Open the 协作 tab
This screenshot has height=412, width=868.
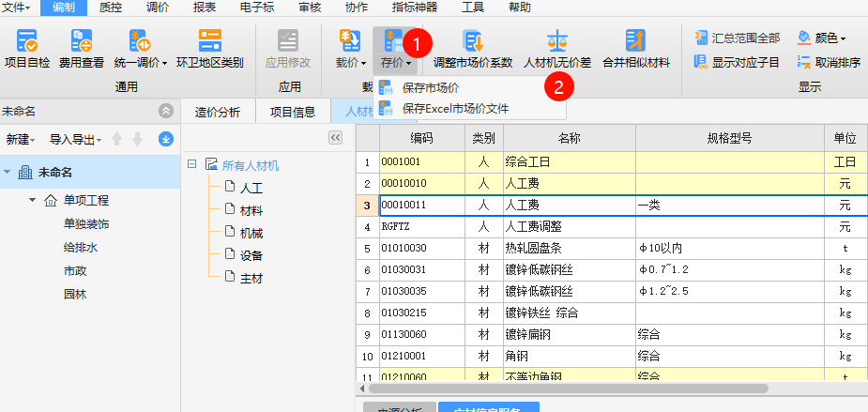(x=357, y=8)
